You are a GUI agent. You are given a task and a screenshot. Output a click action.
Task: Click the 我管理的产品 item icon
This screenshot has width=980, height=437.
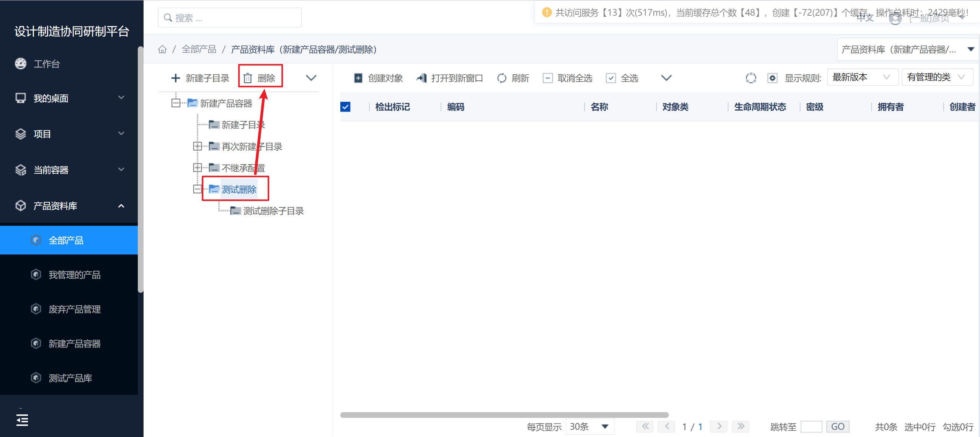(36, 274)
